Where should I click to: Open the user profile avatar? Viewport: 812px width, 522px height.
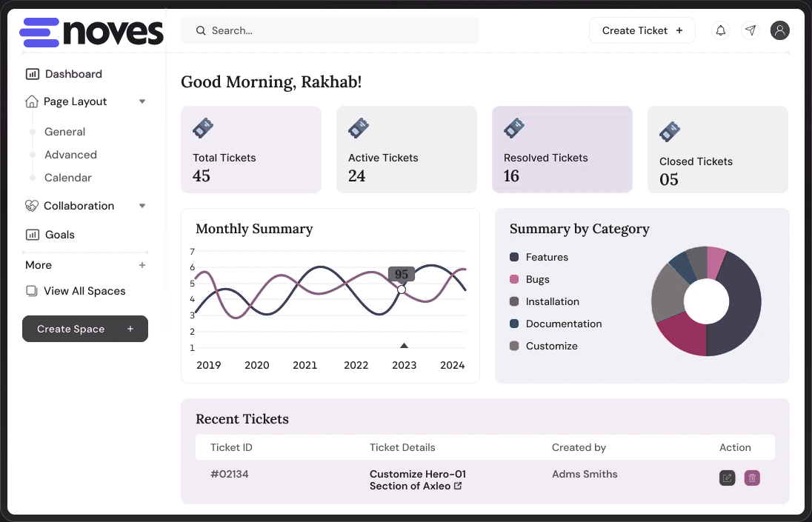pos(779,30)
